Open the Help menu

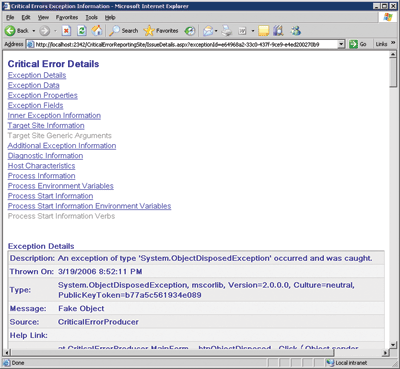110,17
